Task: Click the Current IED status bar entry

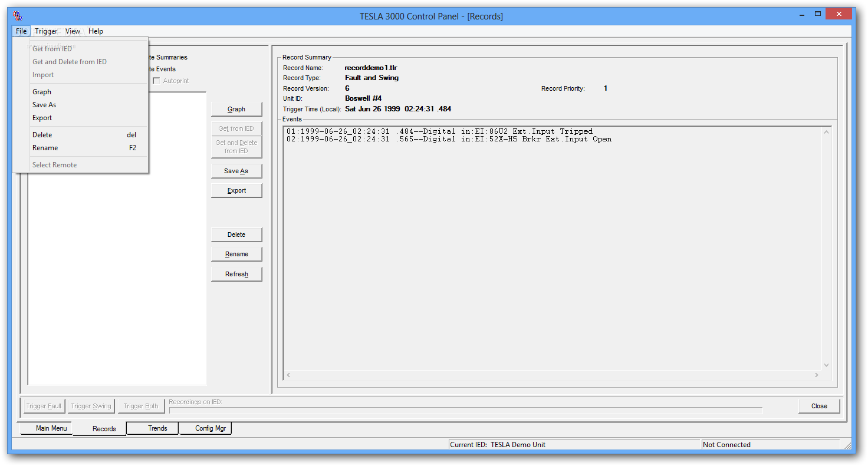Action: pos(574,445)
